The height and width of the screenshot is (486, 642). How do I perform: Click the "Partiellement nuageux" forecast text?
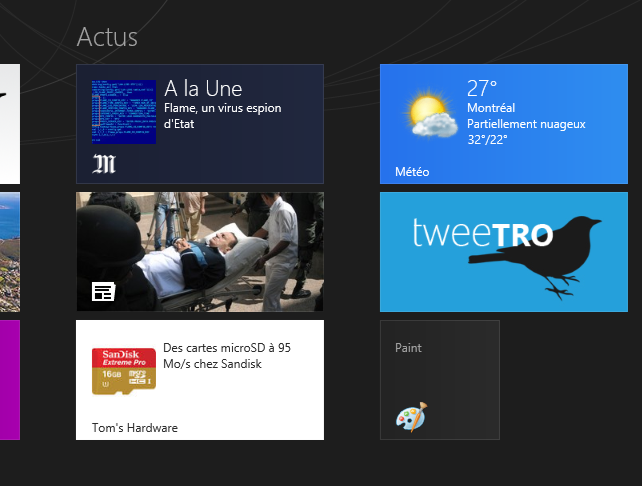point(525,124)
